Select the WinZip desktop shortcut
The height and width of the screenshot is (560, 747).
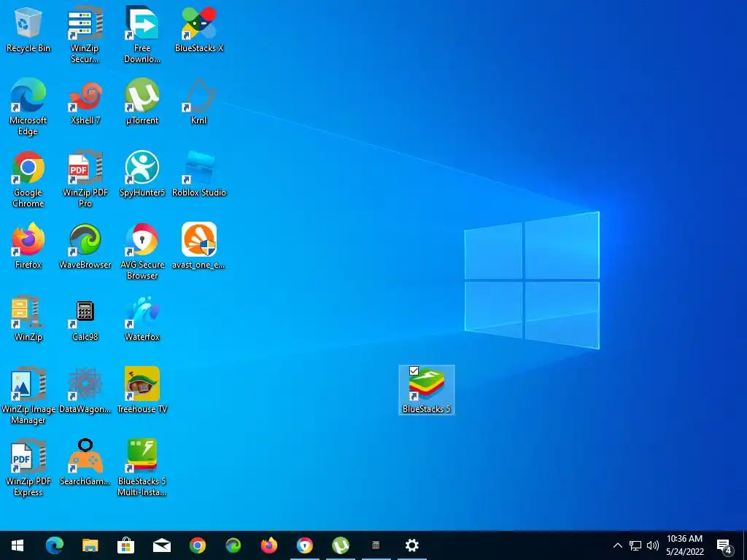pyautogui.click(x=28, y=318)
